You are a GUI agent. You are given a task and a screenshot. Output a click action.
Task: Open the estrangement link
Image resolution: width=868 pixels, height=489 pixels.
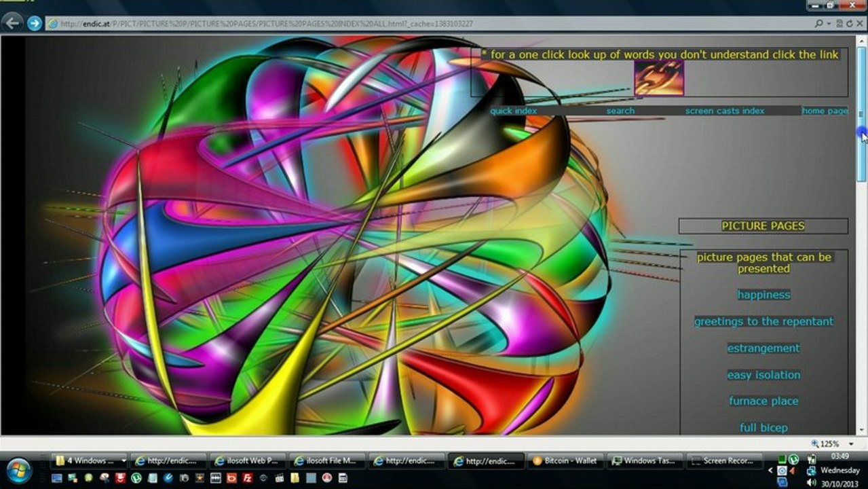(763, 348)
